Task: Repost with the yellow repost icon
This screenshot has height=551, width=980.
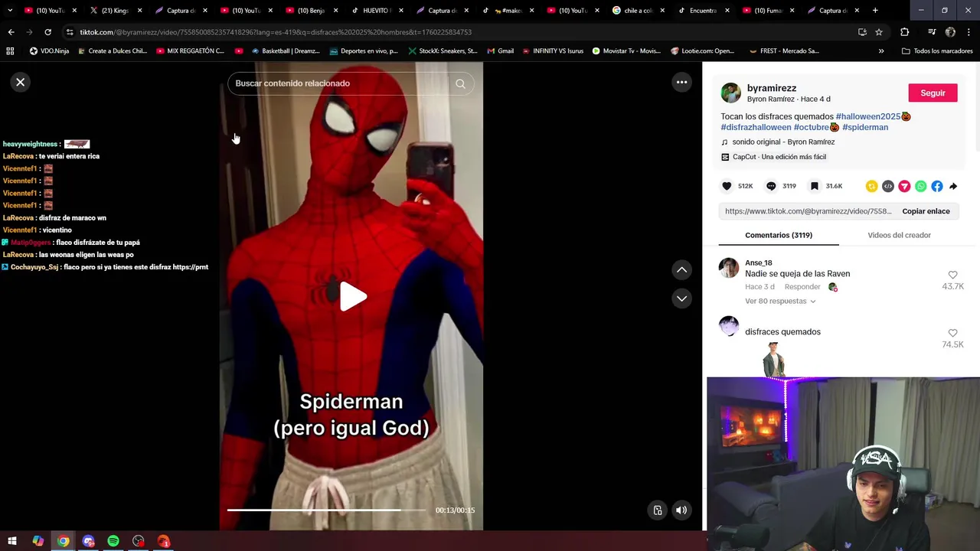Action: coord(871,186)
